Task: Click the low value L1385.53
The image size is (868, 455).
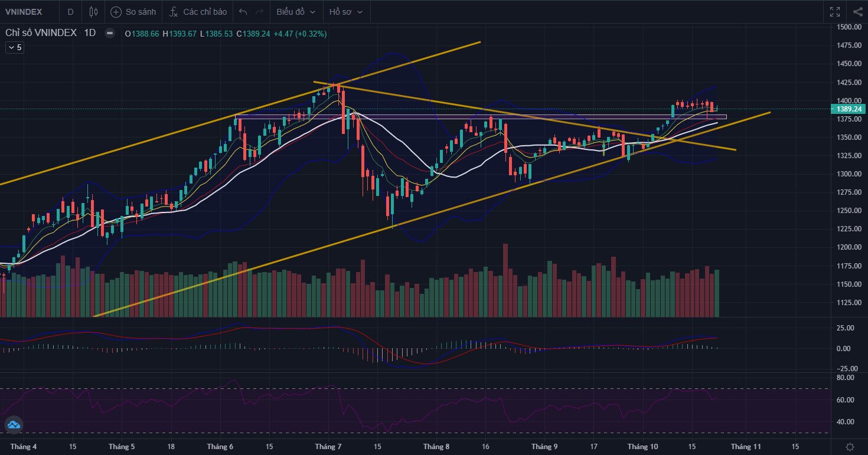Action: point(217,34)
